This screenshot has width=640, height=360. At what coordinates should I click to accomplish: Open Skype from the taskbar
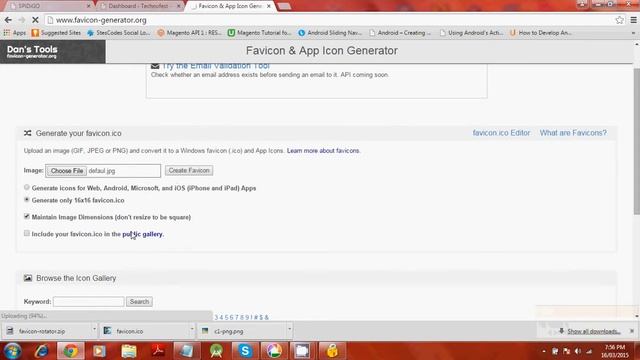click(x=245, y=351)
